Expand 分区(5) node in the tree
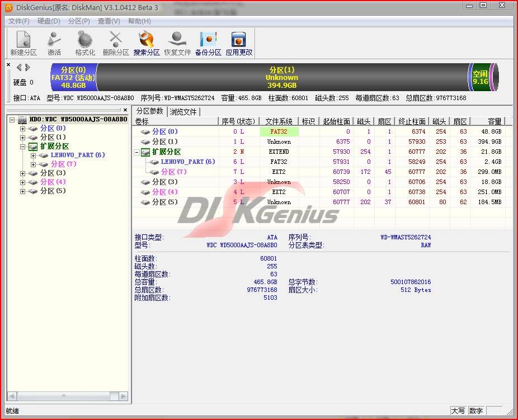Screen dimensions: 518x420 point(23,191)
